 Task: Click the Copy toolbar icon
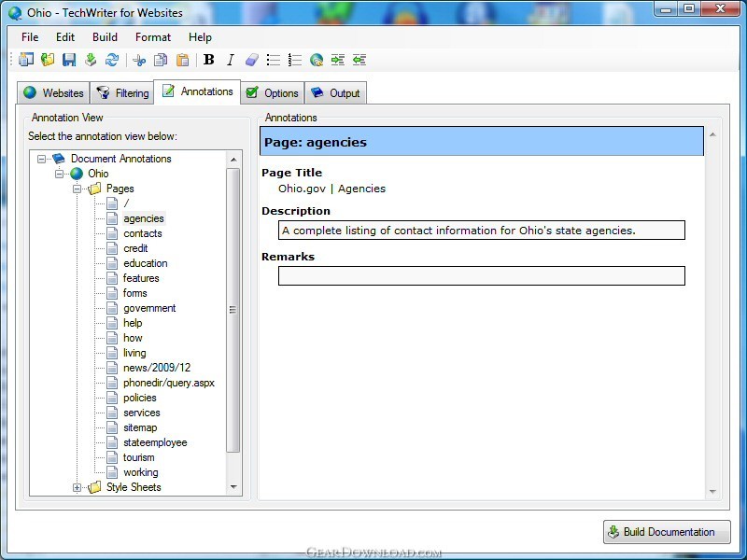[161, 60]
